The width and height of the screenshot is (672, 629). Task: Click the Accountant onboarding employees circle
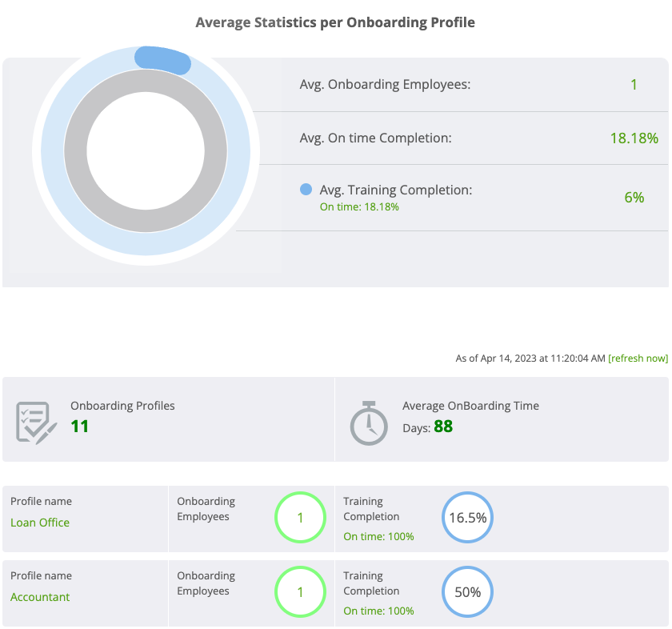(x=300, y=591)
